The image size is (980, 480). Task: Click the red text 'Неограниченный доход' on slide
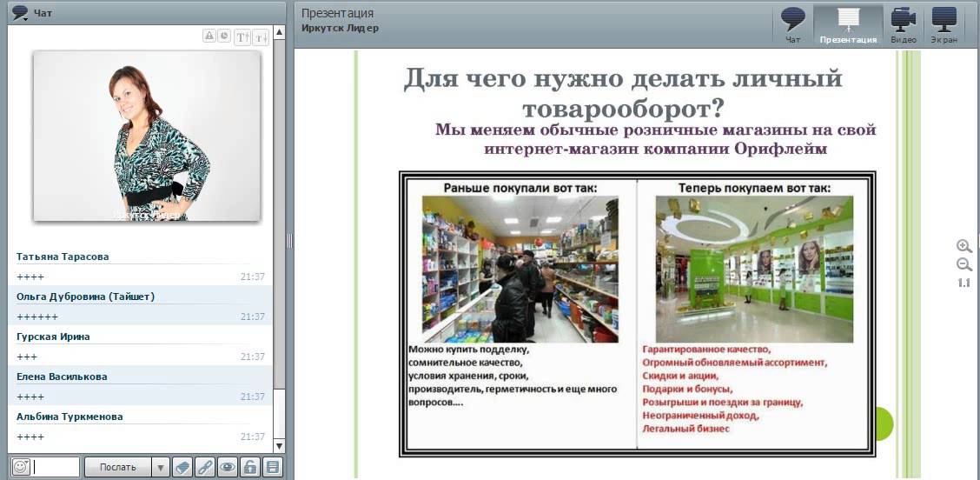(x=700, y=416)
